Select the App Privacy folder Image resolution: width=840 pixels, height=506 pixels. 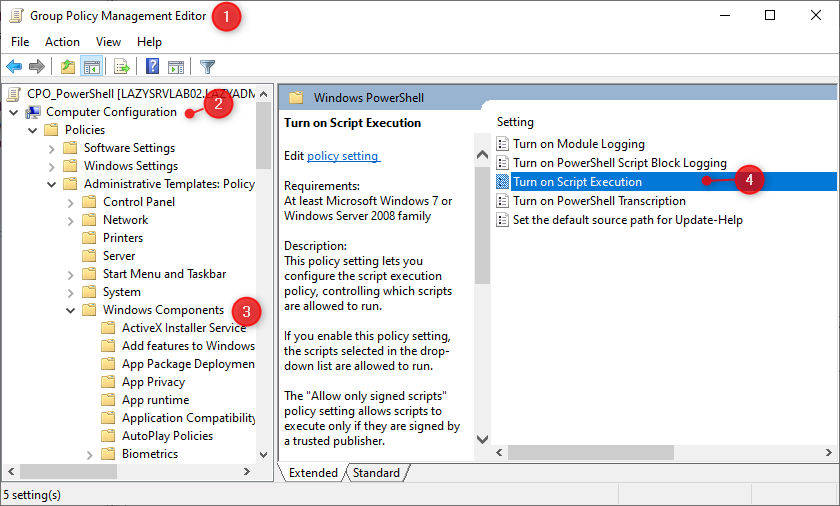point(153,382)
